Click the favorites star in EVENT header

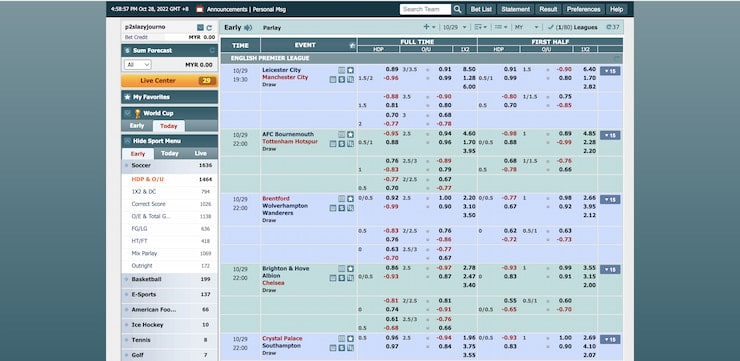tap(352, 45)
